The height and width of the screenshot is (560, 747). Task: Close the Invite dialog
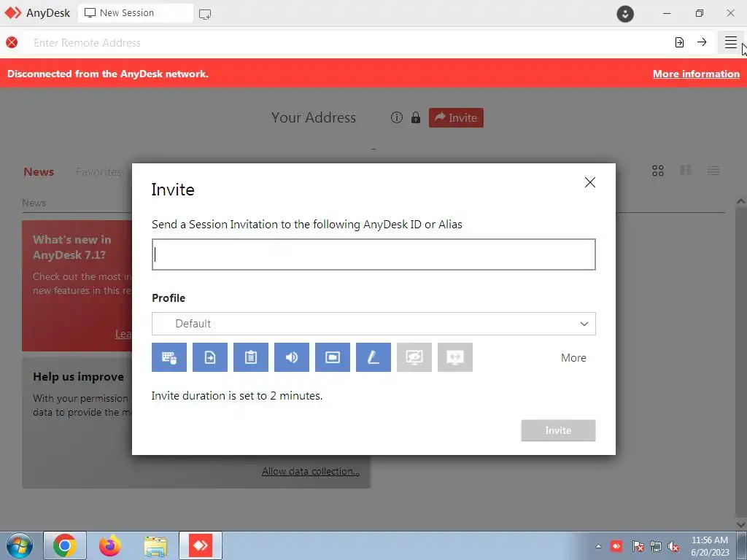click(x=589, y=182)
